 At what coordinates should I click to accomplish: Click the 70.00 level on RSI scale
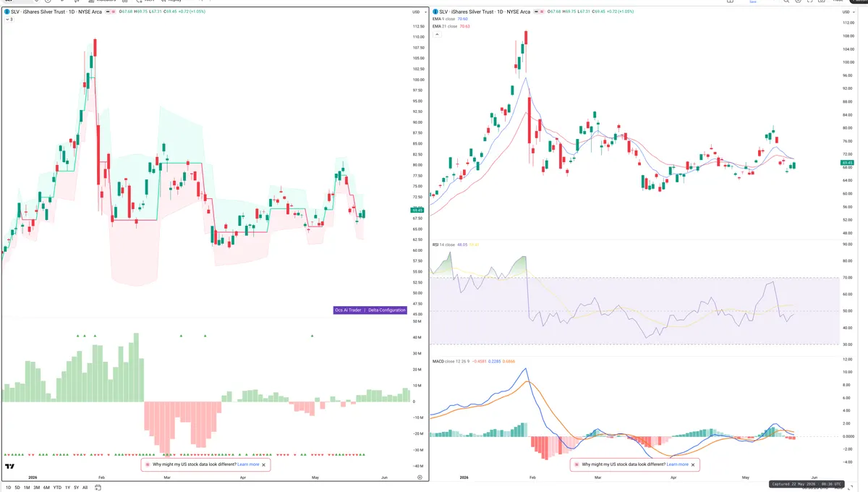847,278
